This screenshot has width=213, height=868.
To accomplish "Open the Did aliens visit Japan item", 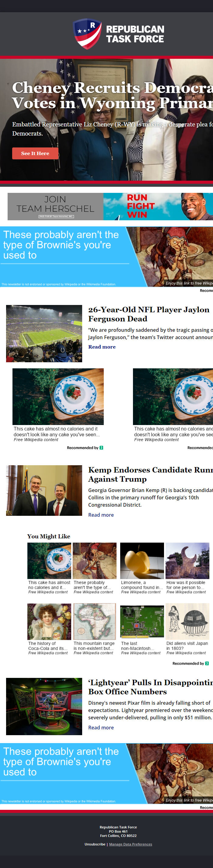I will [187, 621].
